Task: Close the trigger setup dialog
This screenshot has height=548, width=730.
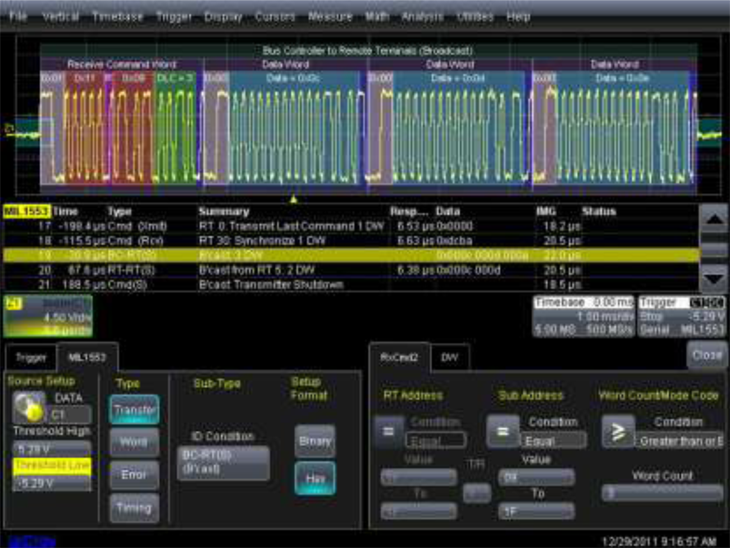Action: click(706, 355)
